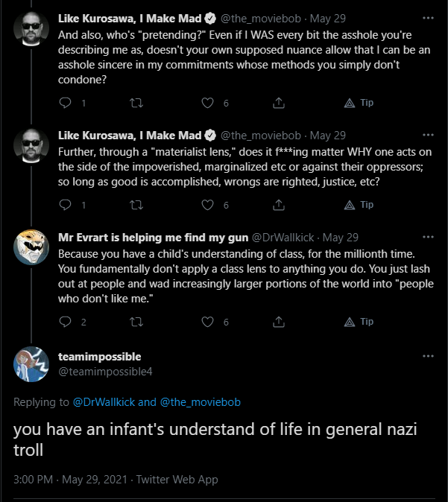Like DrWallkick's tweet about class

208,322
